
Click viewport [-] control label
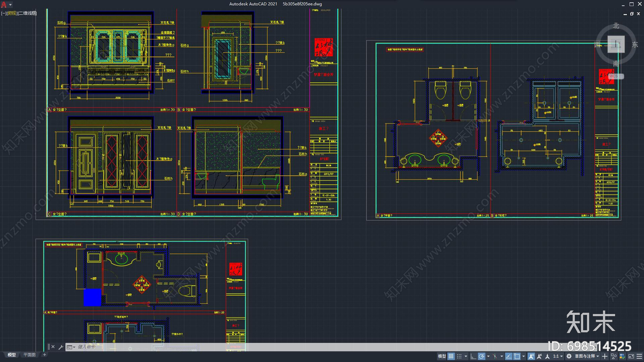(4, 13)
